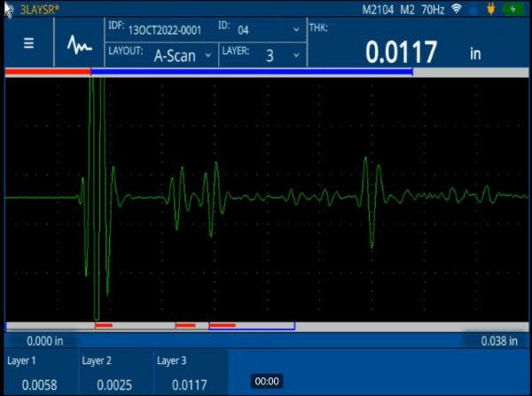
Task: Click the SD card status icon
Action: point(473,8)
